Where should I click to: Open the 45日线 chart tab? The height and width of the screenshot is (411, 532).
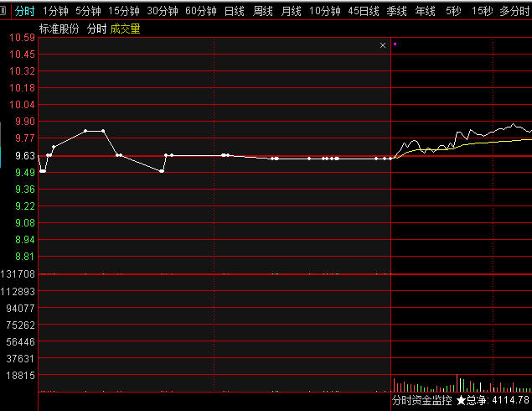tap(364, 11)
